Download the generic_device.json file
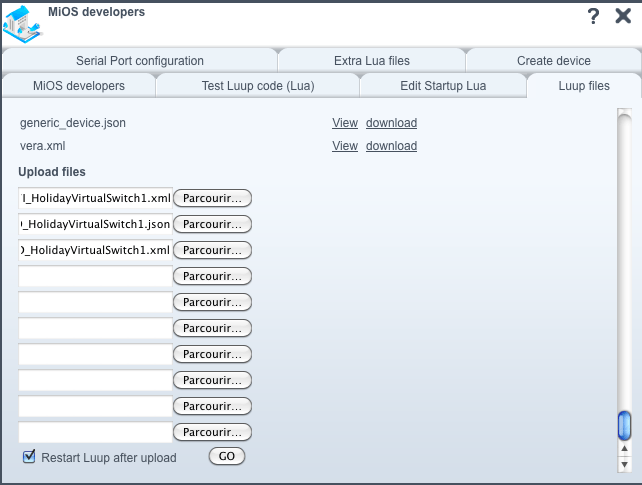 391,123
